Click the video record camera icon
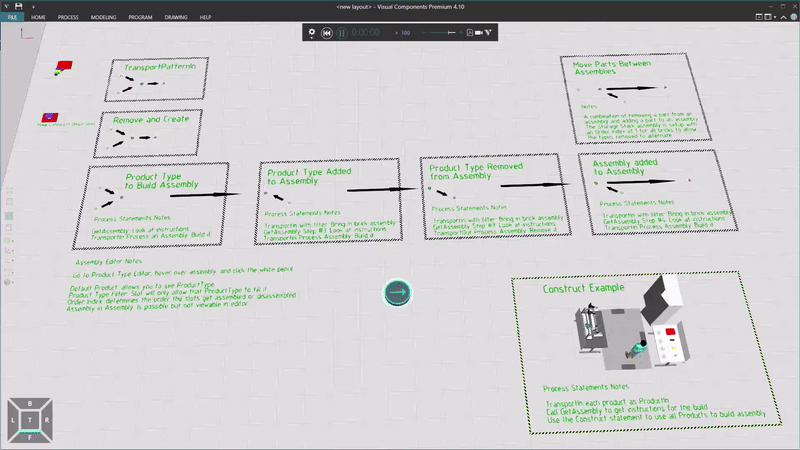This screenshot has width=800, height=450. [480, 33]
